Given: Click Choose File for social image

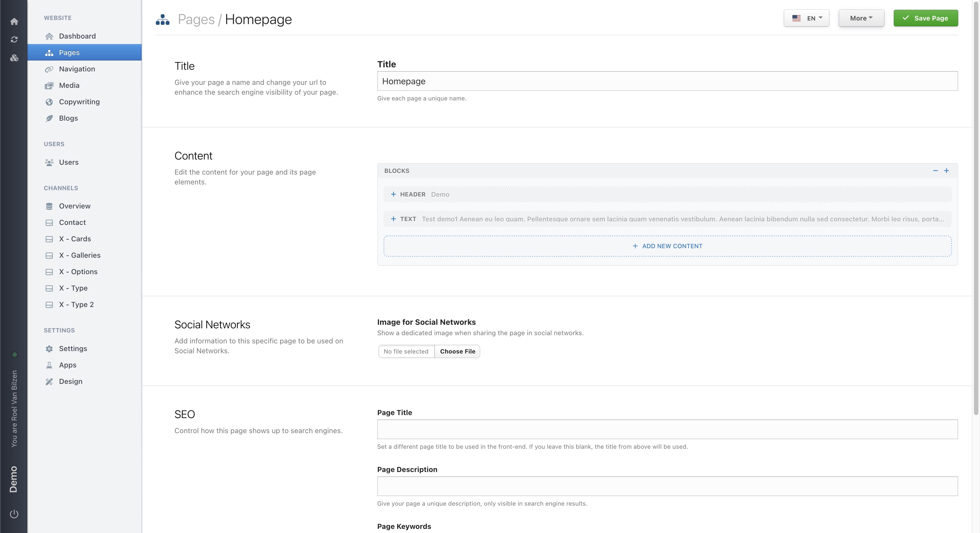Looking at the screenshot, I should tap(457, 351).
